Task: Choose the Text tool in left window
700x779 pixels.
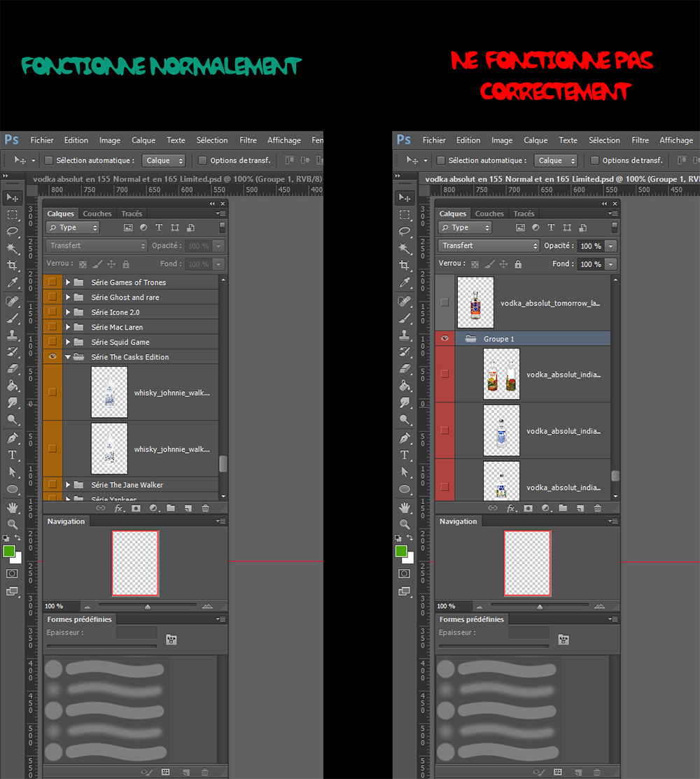Action: coord(13,454)
